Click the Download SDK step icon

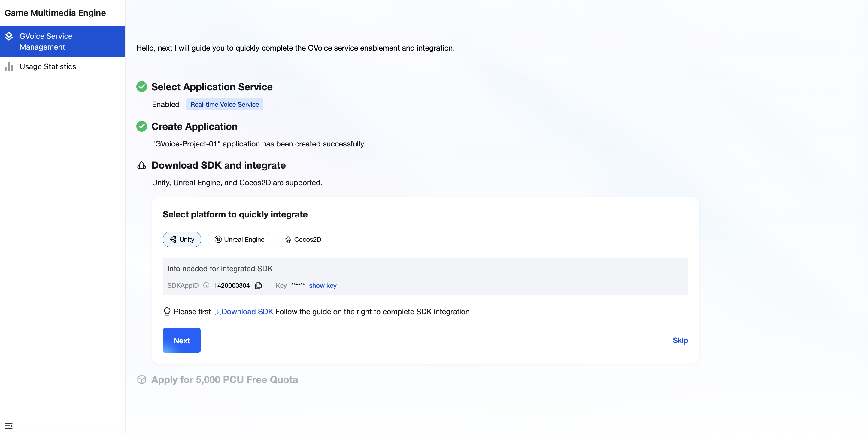(141, 165)
